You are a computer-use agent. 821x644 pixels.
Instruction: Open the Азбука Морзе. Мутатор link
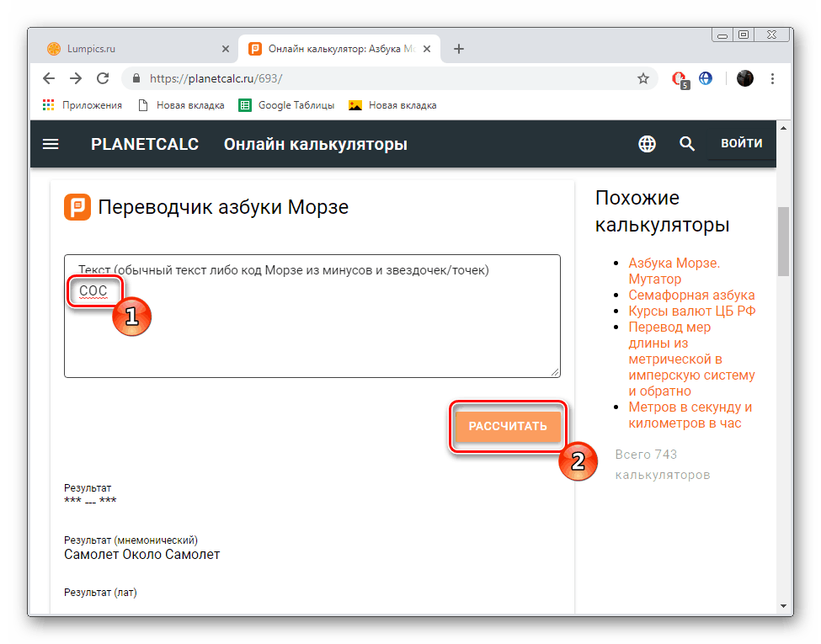pyautogui.click(x=674, y=271)
